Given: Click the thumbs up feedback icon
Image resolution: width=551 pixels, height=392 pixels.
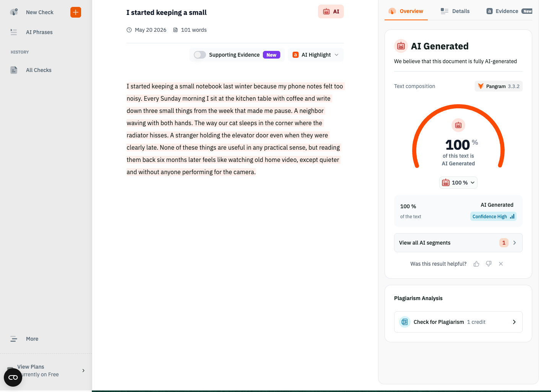Looking at the screenshot, I should click(x=476, y=264).
